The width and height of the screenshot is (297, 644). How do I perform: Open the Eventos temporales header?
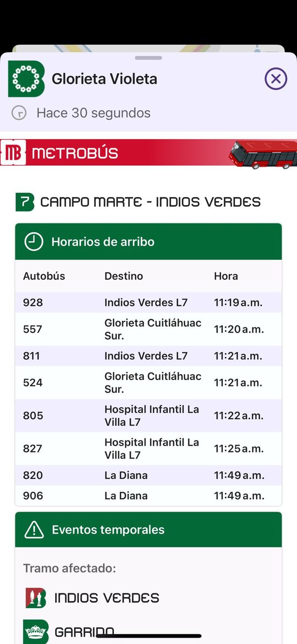(148, 530)
